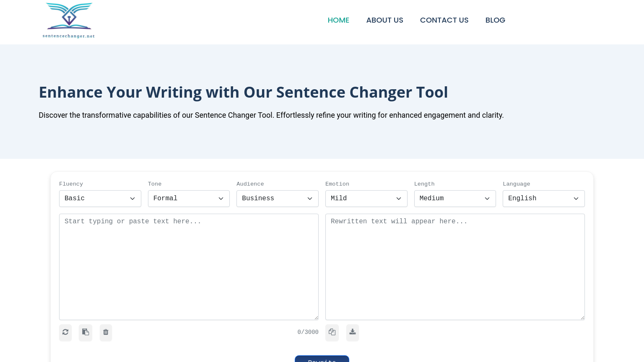Screen dimensions: 644x362
Task: Expand the Audience selector showing Business
Action: point(277,199)
